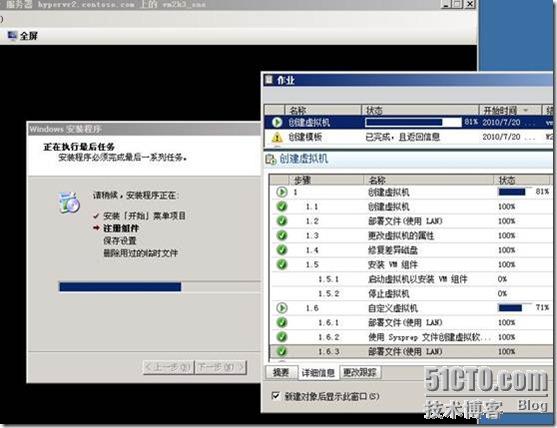Image resolution: width=557 pixels, height=428 pixels.
Task: Sort jobs by 开始时间 column header
Action: click(510, 110)
